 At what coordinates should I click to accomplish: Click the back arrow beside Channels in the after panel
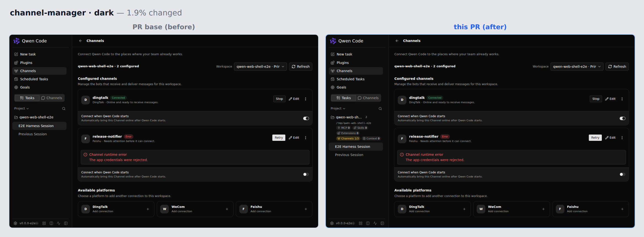(397, 41)
